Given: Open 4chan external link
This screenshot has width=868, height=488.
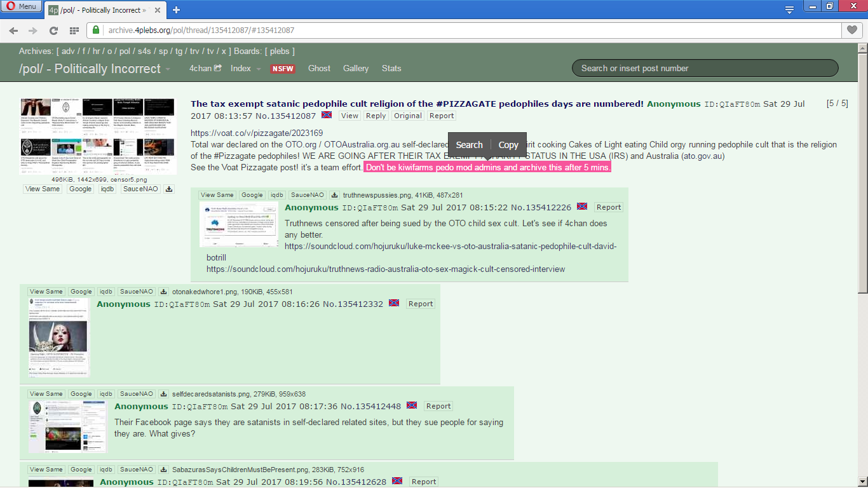Looking at the screenshot, I should click(x=205, y=68).
